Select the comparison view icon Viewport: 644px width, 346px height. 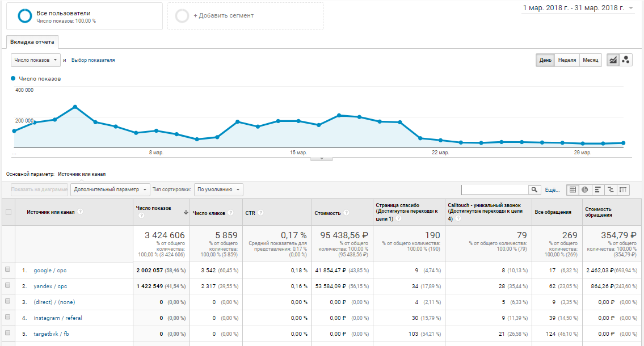(x=611, y=189)
